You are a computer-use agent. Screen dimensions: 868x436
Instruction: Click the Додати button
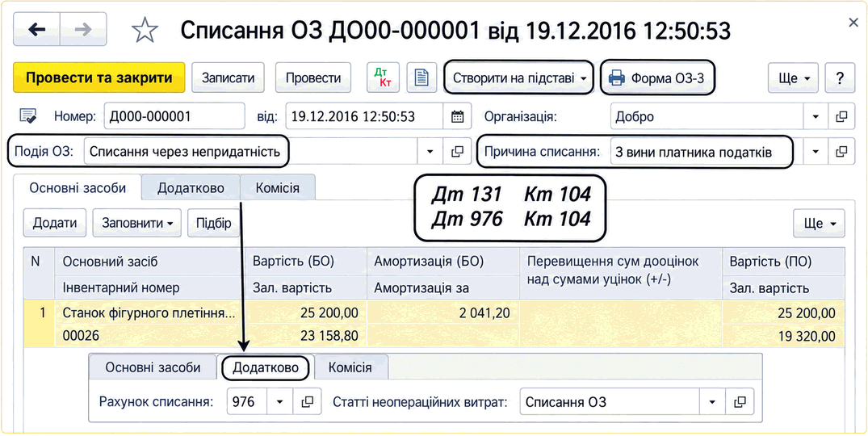click(x=55, y=223)
